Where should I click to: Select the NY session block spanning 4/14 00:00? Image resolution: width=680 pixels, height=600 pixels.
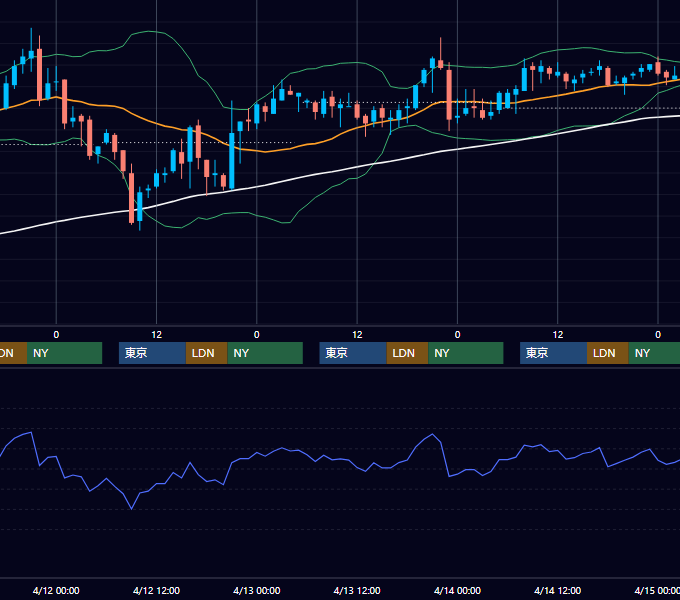(x=466, y=353)
